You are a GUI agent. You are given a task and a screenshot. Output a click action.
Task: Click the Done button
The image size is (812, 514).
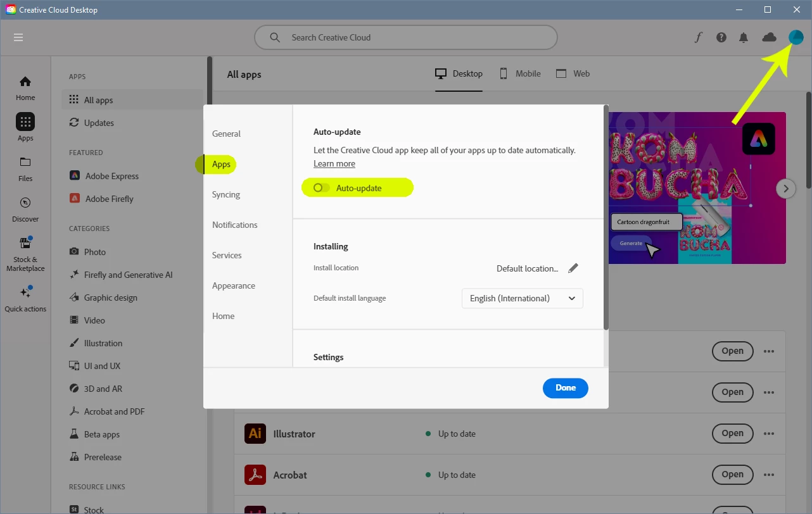(x=566, y=388)
